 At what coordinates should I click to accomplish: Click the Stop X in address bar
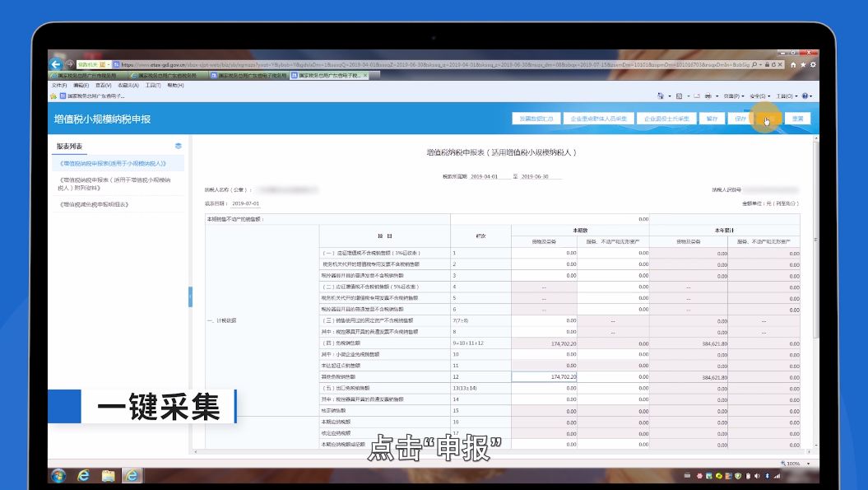coord(780,65)
